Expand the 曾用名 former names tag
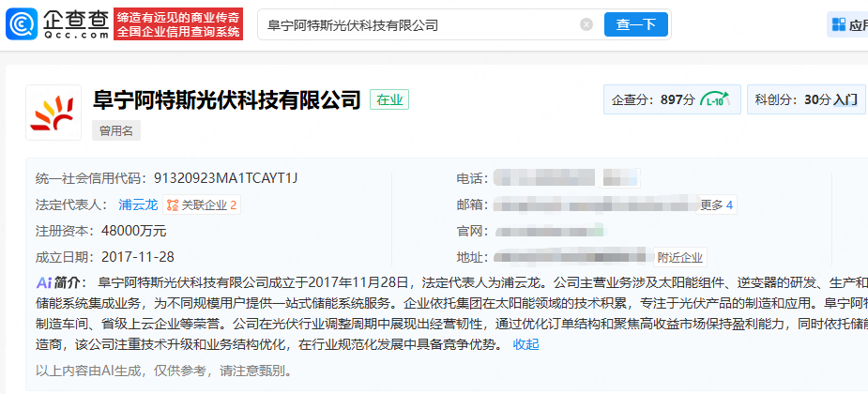 116,131
